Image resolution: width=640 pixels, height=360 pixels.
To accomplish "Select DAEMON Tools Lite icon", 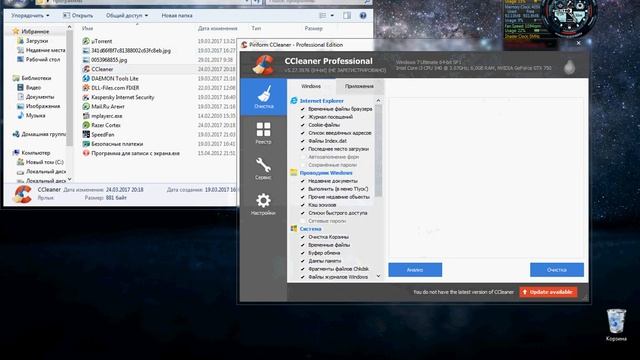I will click(86, 78).
